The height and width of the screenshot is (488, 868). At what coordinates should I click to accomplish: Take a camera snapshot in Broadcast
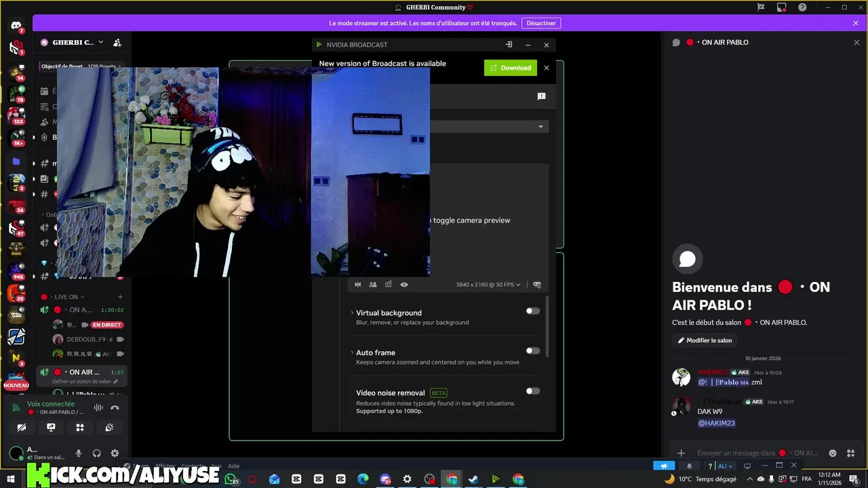388,285
